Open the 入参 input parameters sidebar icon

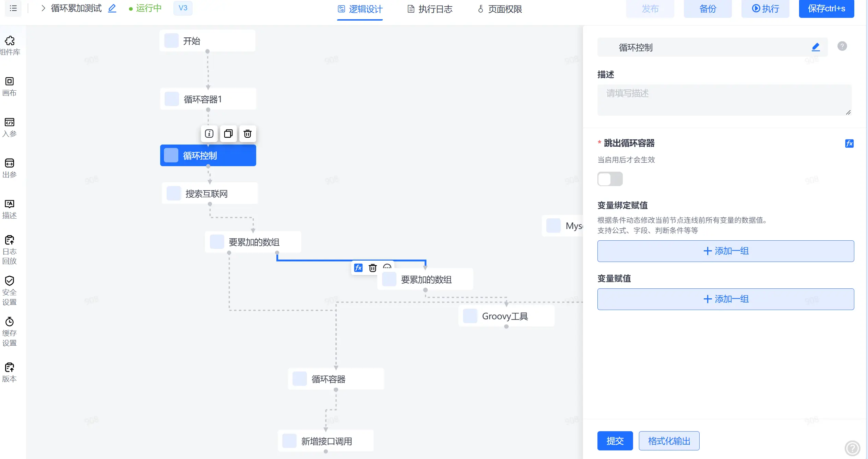[10, 127]
